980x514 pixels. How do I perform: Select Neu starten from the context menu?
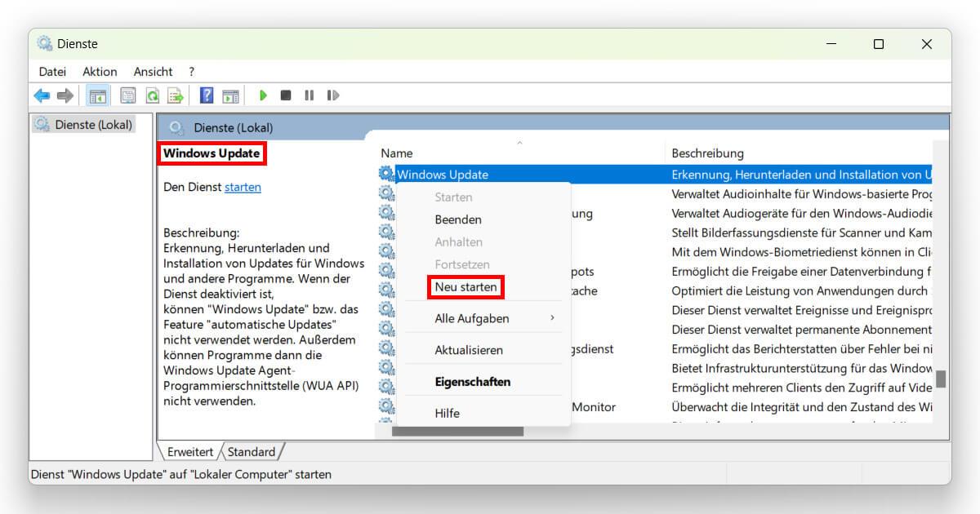pyautogui.click(x=465, y=287)
